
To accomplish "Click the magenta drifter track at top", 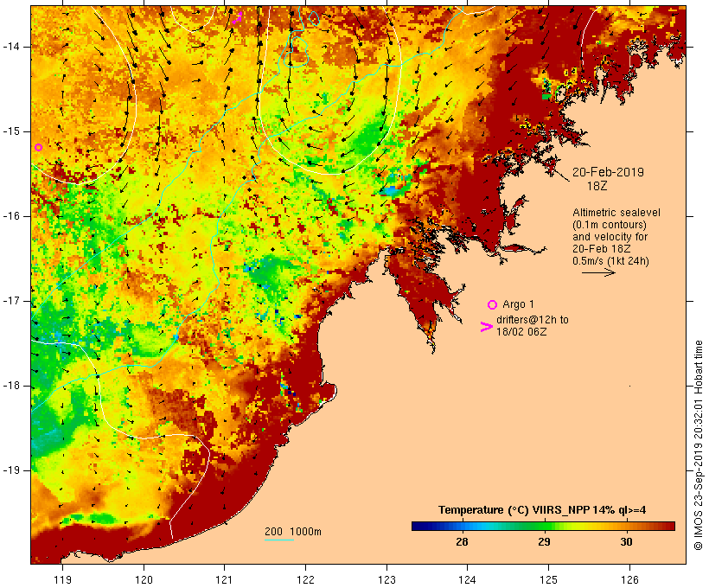I will (x=237, y=18).
